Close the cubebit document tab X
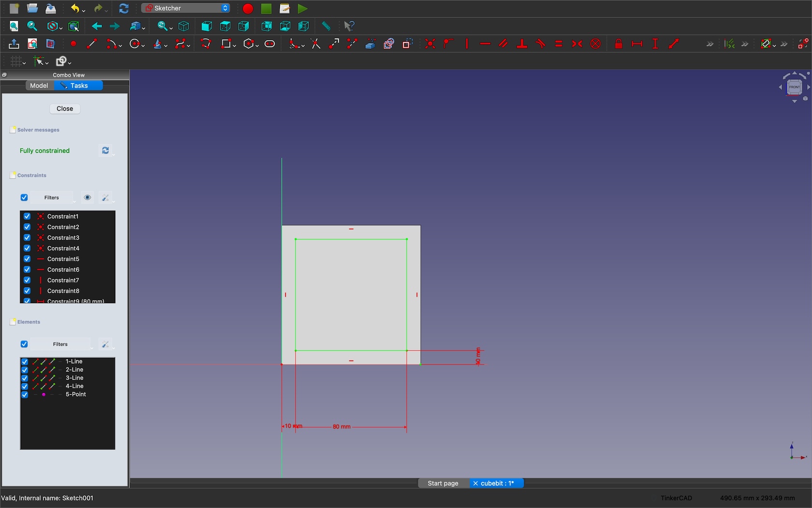Image resolution: width=812 pixels, height=508 pixels. pyautogui.click(x=476, y=483)
